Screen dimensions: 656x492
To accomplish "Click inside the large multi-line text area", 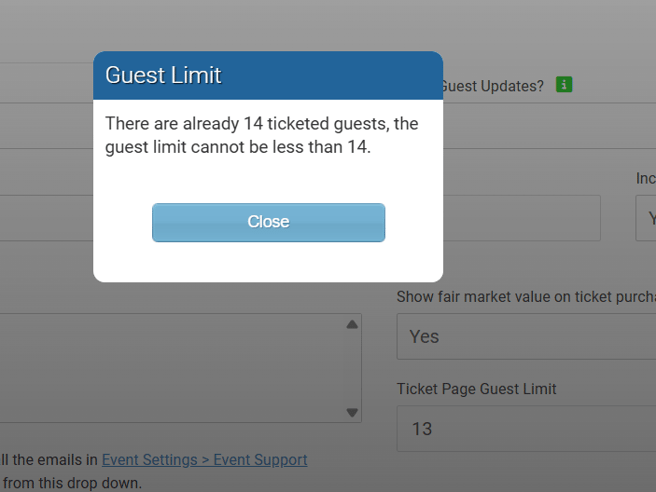I will point(170,367).
